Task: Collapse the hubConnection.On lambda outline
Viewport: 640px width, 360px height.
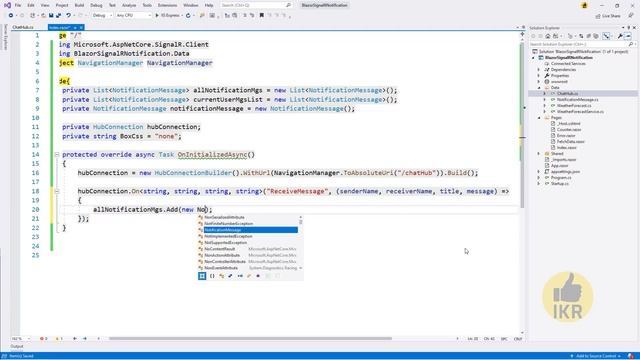Action: [x=57, y=191]
